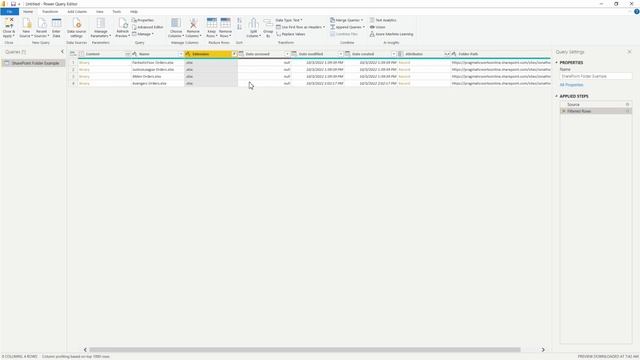Sort ascending with the ribbon icon
The height and width of the screenshot is (360, 640).
coord(240,20)
